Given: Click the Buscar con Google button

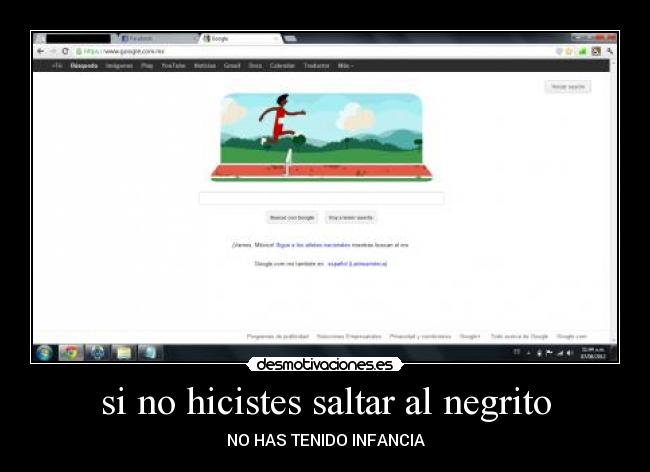Looking at the screenshot, I should click(x=292, y=218).
